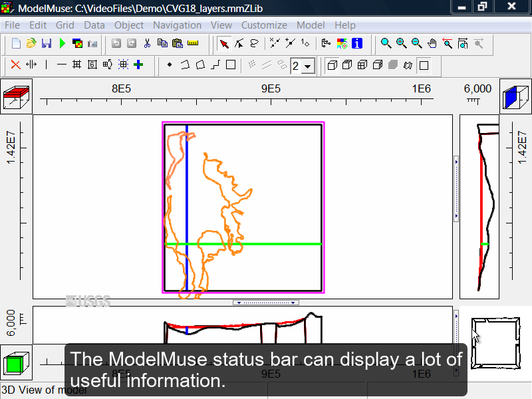Toggle the side view blue cube button
532x399 pixels.
(515, 96)
